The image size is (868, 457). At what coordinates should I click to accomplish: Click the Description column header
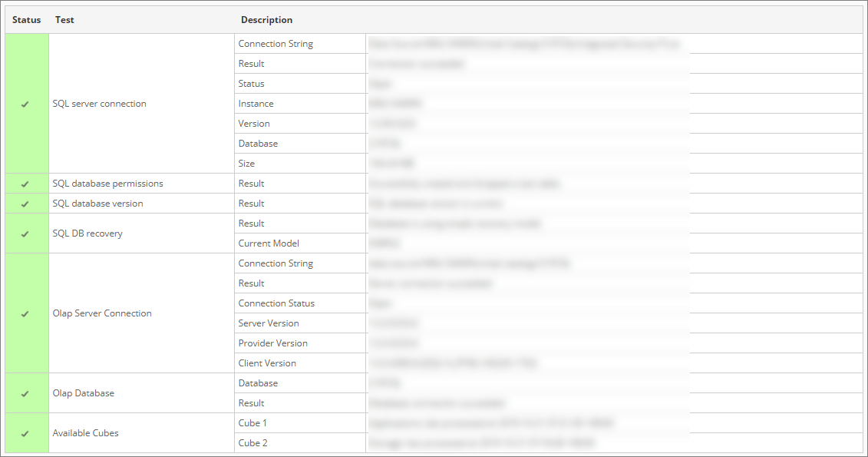266,19
